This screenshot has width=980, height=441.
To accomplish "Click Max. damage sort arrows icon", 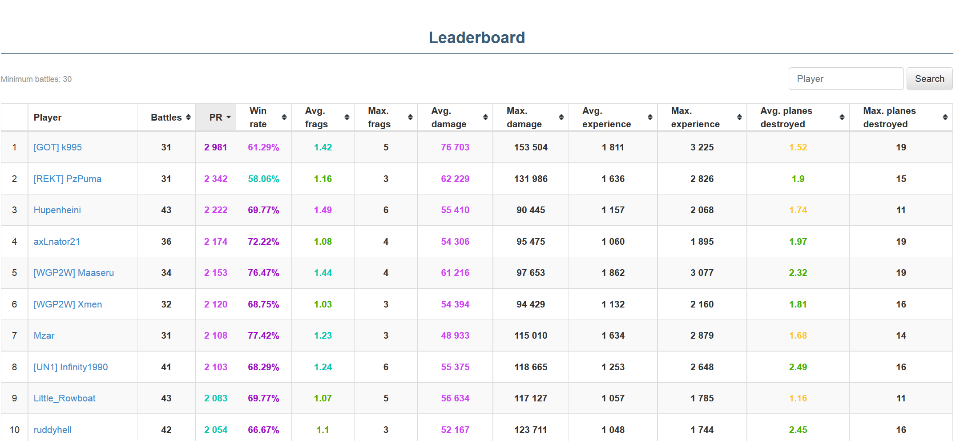I will coord(561,117).
